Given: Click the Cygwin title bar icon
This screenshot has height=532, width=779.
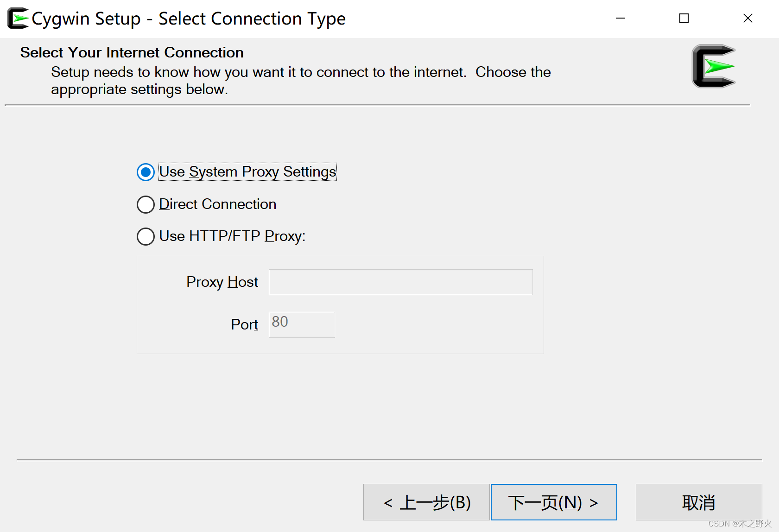Looking at the screenshot, I should pos(18,19).
